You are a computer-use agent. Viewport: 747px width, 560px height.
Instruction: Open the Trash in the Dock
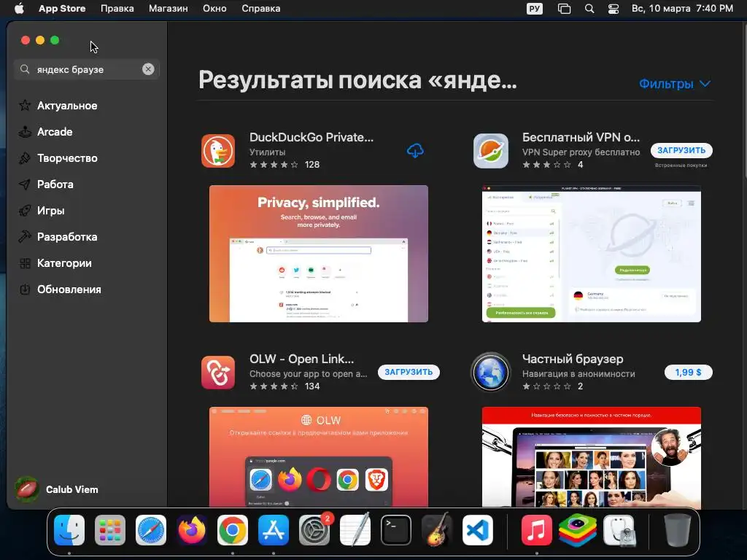tap(678, 530)
